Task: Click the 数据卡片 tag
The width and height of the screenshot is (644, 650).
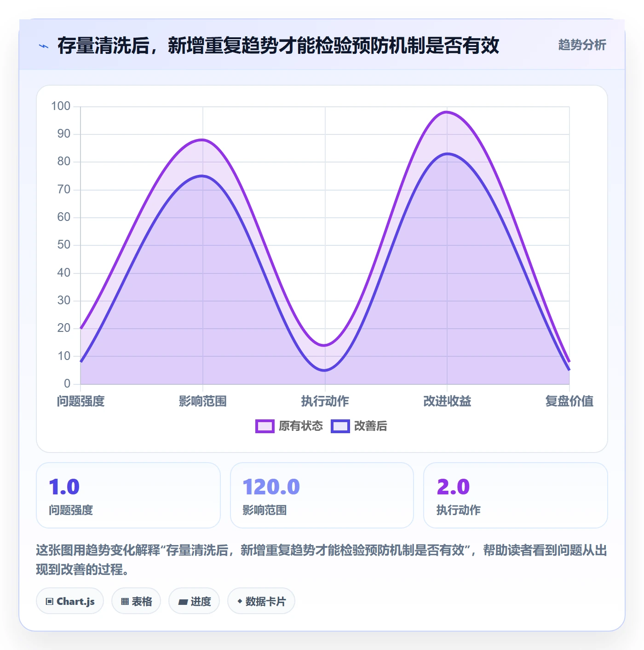Action: (261, 601)
